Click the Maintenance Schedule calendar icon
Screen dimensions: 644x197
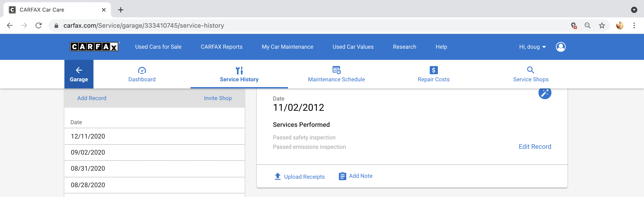pos(336,70)
